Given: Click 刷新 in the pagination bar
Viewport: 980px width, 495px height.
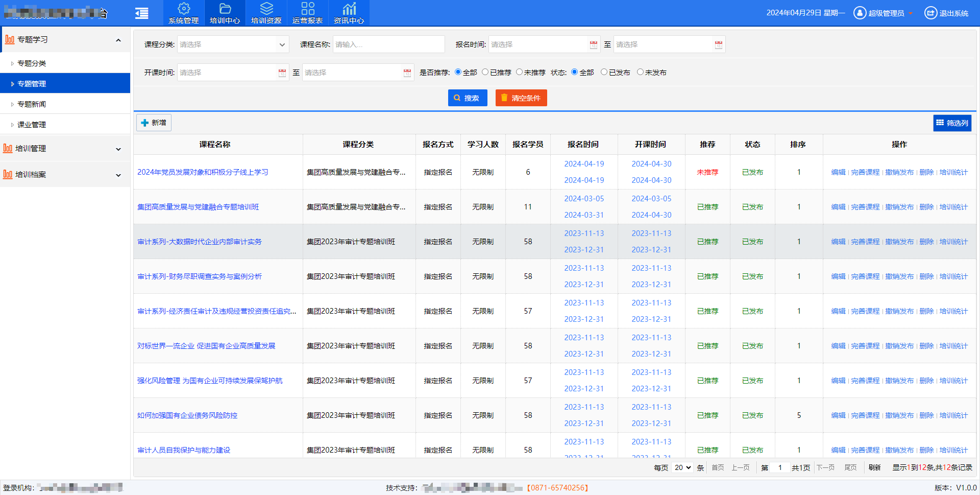Looking at the screenshot, I should [874, 467].
